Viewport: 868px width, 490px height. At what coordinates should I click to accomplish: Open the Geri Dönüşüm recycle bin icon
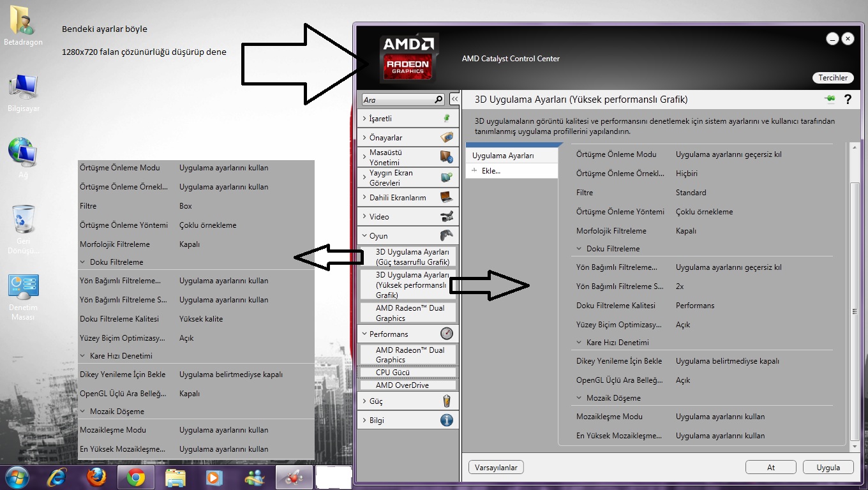(x=23, y=228)
